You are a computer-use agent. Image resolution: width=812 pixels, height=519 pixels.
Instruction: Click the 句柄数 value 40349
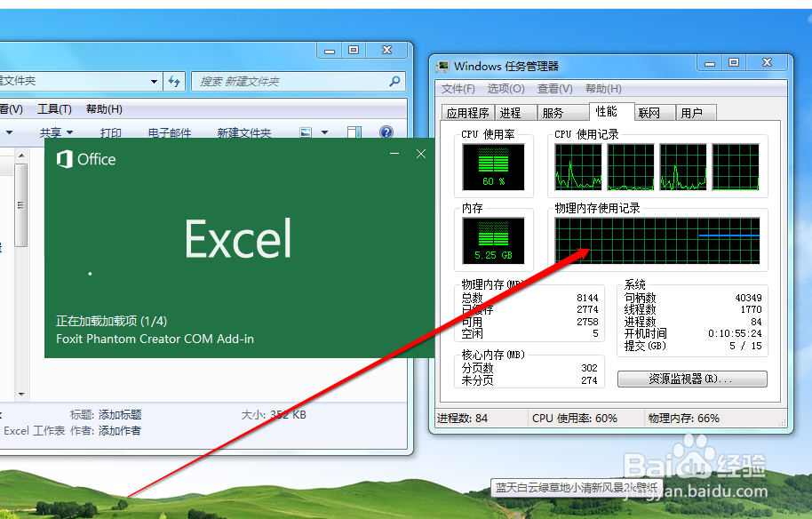[748, 298]
